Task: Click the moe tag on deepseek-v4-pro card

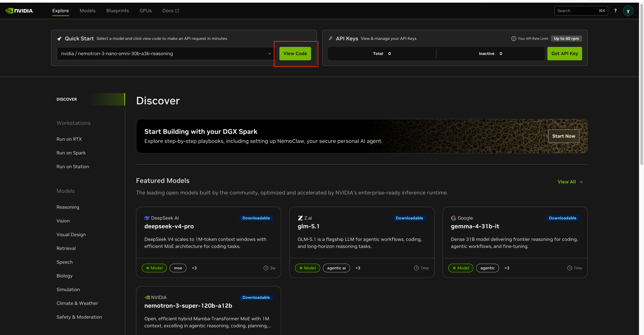Action: click(178, 268)
